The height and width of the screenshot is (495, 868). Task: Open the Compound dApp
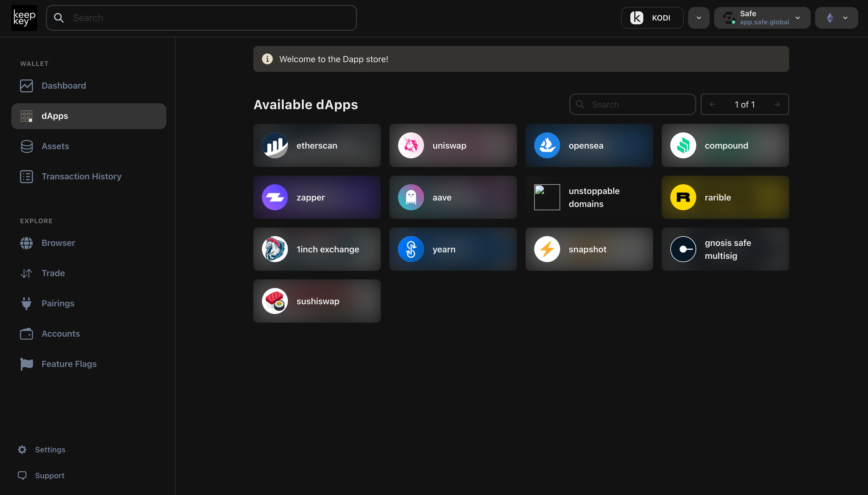click(x=725, y=145)
